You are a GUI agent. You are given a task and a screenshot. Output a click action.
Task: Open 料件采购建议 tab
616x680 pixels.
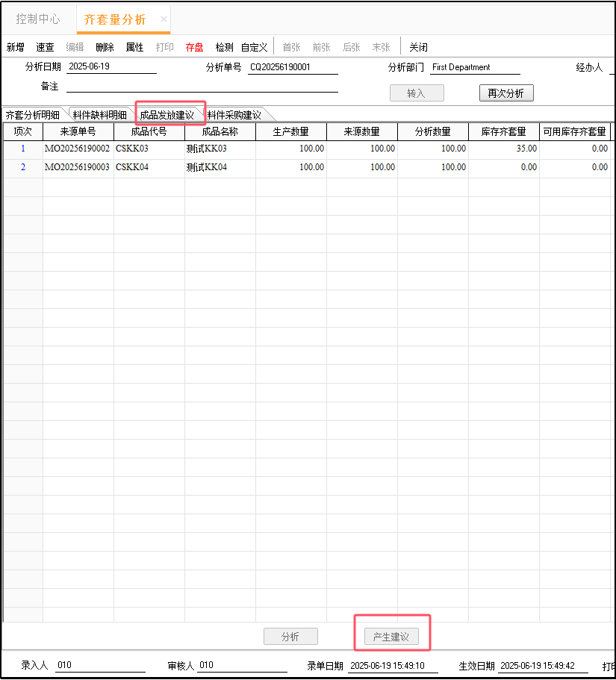point(234,115)
